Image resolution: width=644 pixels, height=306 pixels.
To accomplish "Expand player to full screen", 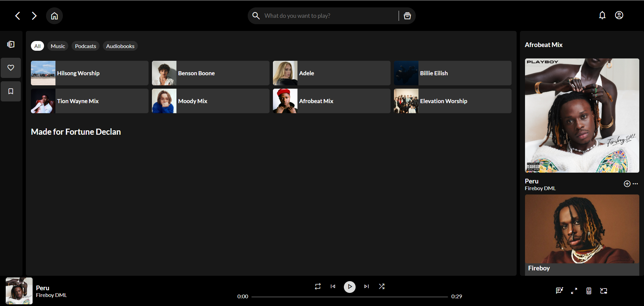I will [x=574, y=291].
